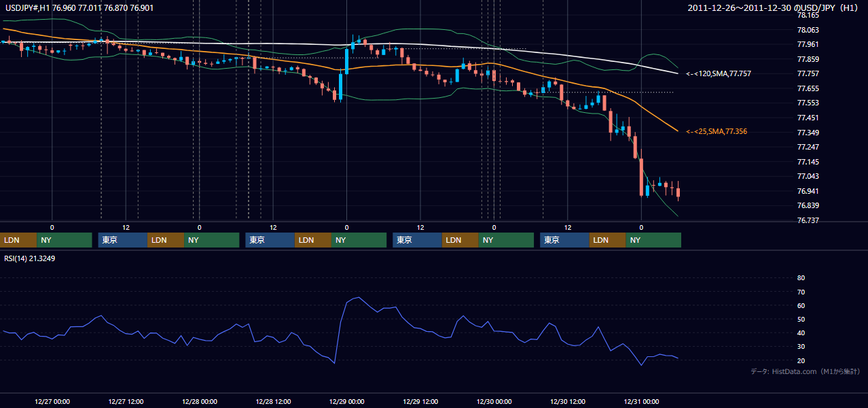Select the 12/29 00:00 time label
This screenshot has height=408, width=868.
click(x=346, y=402)
